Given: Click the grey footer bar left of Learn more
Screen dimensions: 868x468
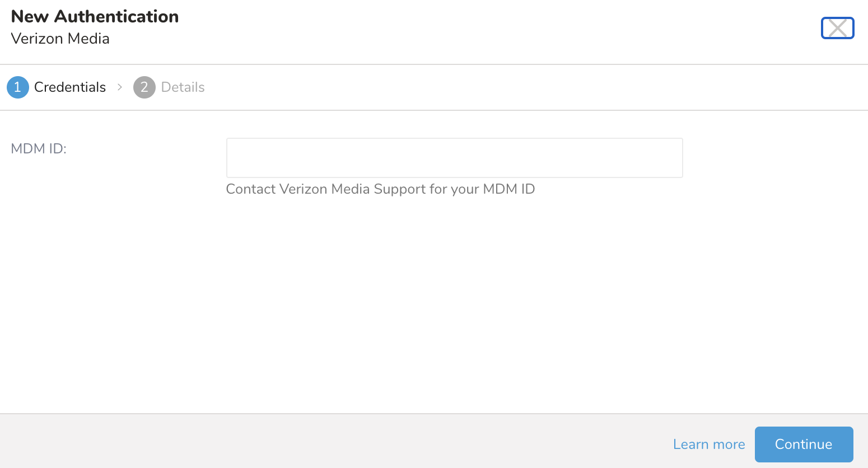Looking at the screenshot, I should point(336,442).
